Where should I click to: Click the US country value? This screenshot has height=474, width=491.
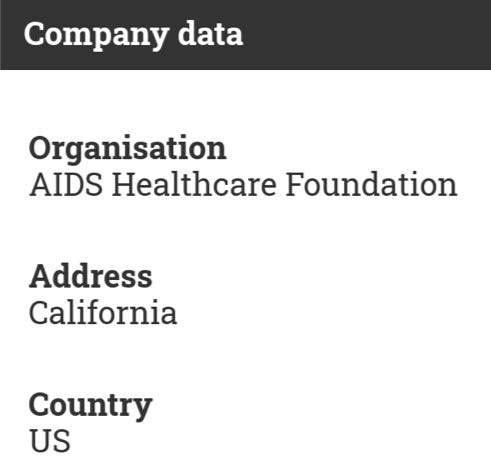pos(50,441)
